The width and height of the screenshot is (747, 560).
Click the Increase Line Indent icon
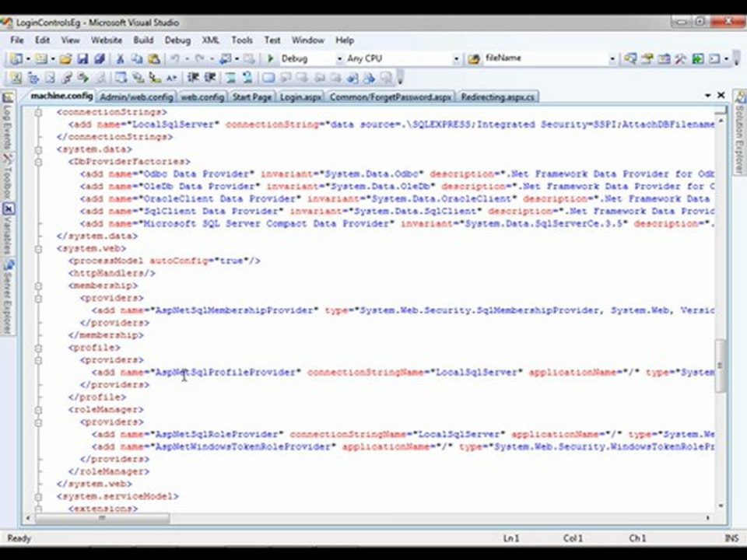point(209,78)
